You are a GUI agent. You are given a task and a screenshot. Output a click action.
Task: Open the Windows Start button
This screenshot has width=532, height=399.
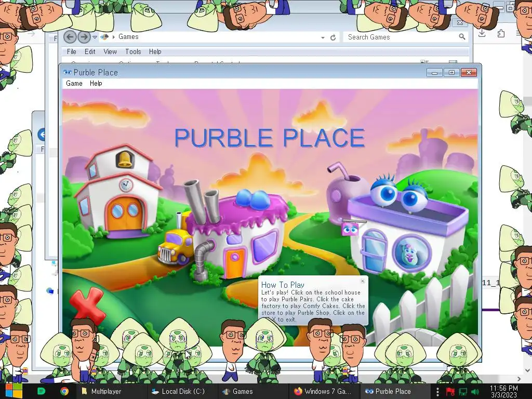click(14, 391)
